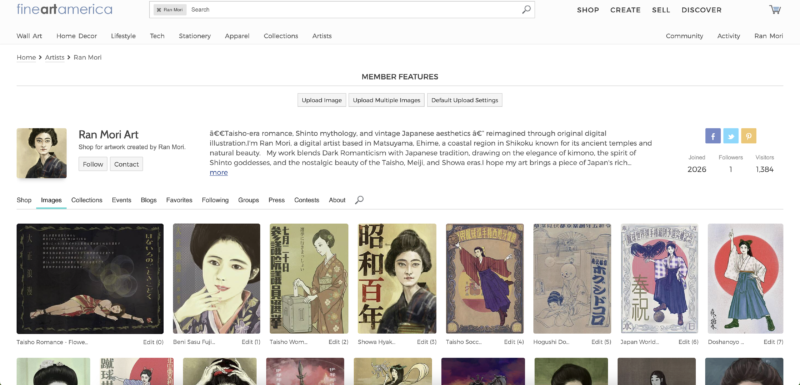This screenshot has height=385, width=800.
Task: Click Edit (6) under Japan World...
Action: click(x=688, y=342)
